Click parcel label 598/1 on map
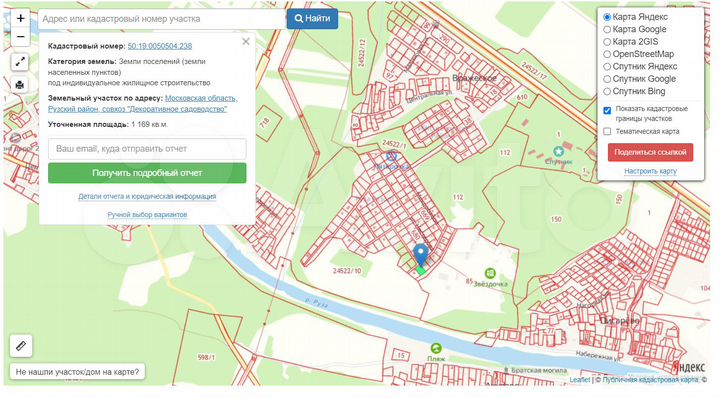Viewport: 720px width, 398px height. coord(206,357)
